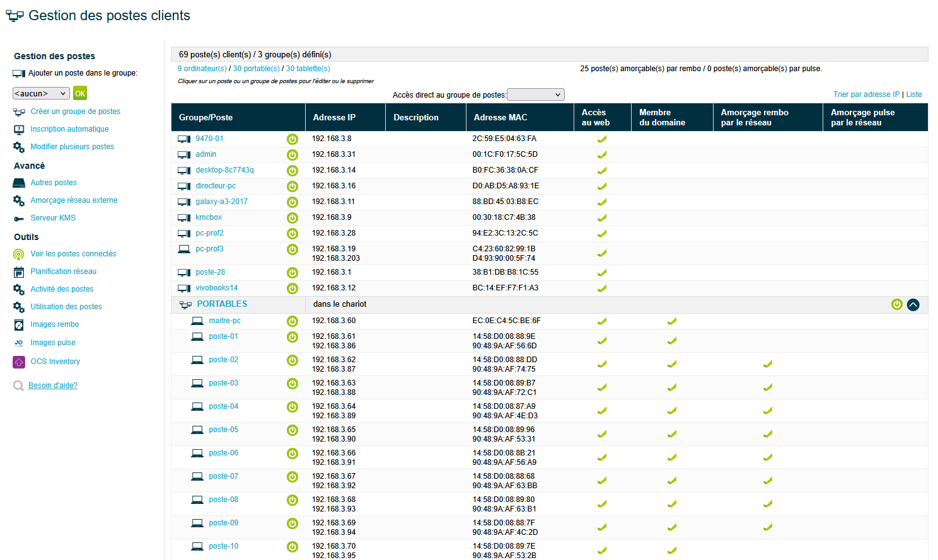The height and width of the screenshot is (560, 938).
Task: Click the power icon for admin row
Action: pos(292,155)
